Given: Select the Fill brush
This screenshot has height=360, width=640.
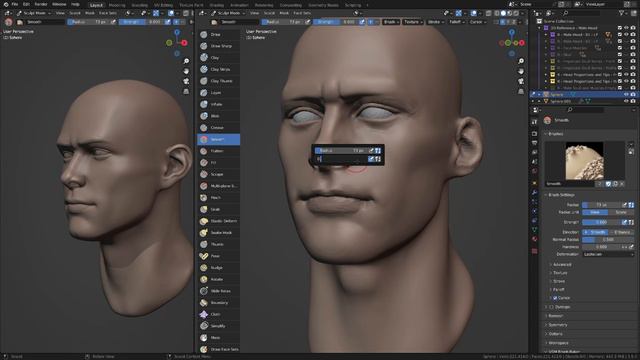Looking at the screenshot, I should coord(218,162).
